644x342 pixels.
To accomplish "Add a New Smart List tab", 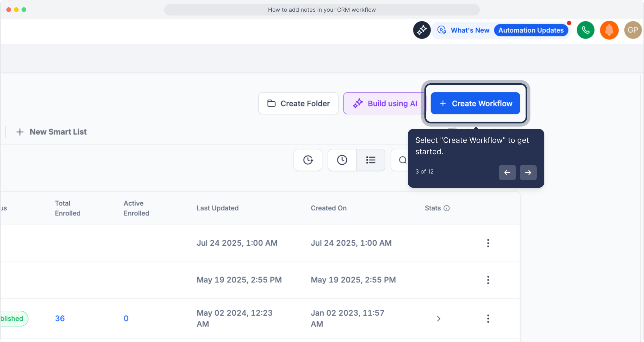I will 52,132.
